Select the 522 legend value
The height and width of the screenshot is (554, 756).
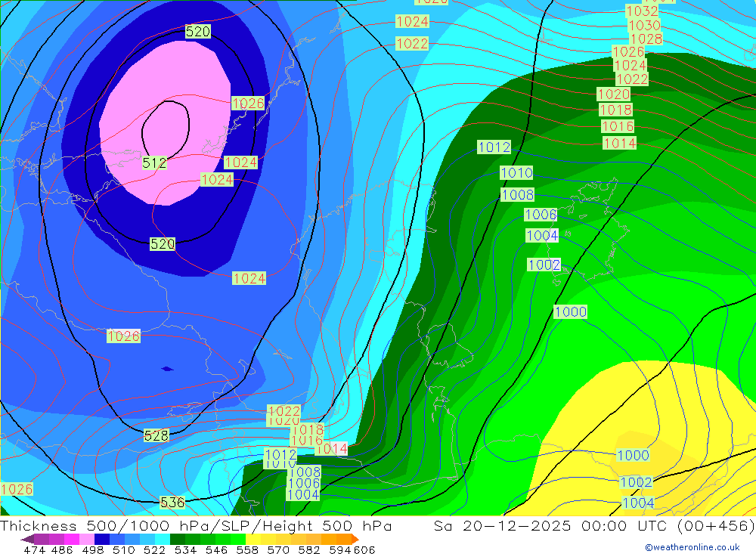tap(154, 549)
